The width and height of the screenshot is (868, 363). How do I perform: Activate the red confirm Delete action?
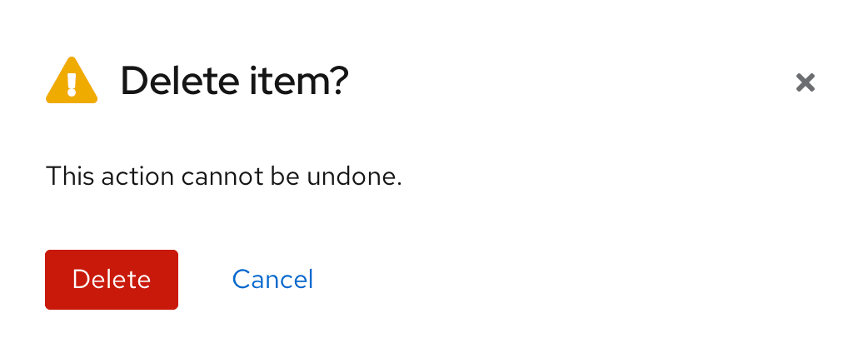(x=112, y=280)
